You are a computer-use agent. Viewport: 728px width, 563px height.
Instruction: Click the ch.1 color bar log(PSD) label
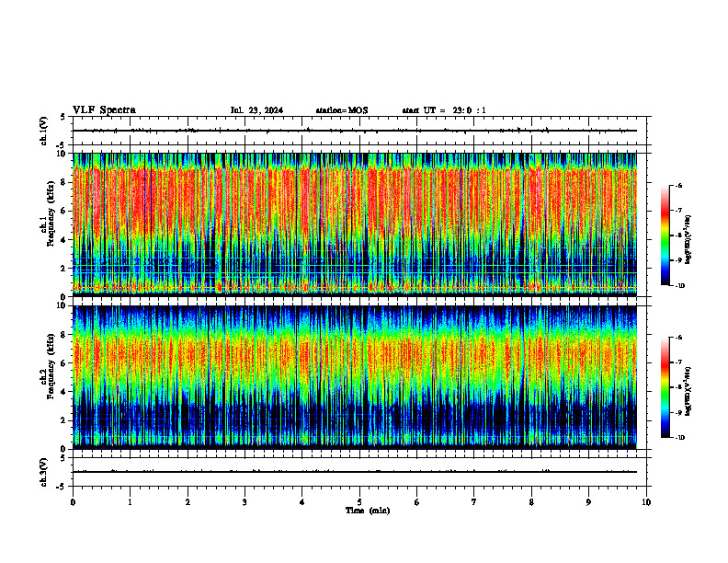pyautogui.click(x=688, y=240)
